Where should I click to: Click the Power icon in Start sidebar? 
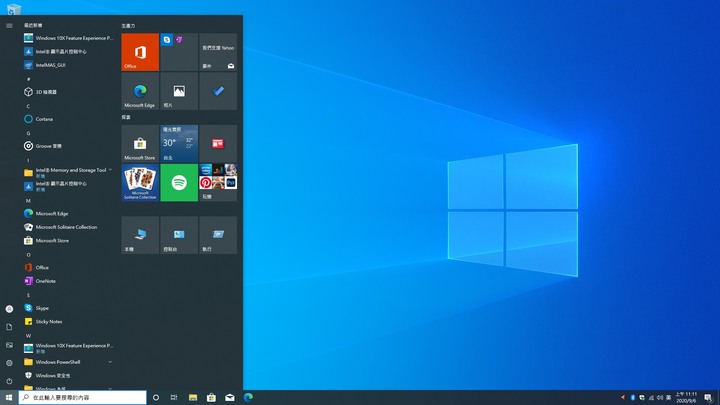pos(9,381)
